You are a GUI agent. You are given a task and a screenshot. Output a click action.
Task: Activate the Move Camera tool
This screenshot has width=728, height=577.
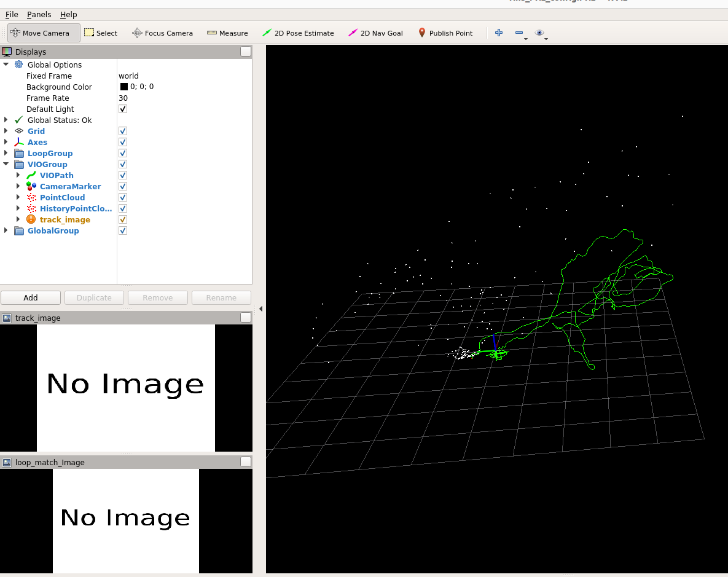click(x=44, y=33)
